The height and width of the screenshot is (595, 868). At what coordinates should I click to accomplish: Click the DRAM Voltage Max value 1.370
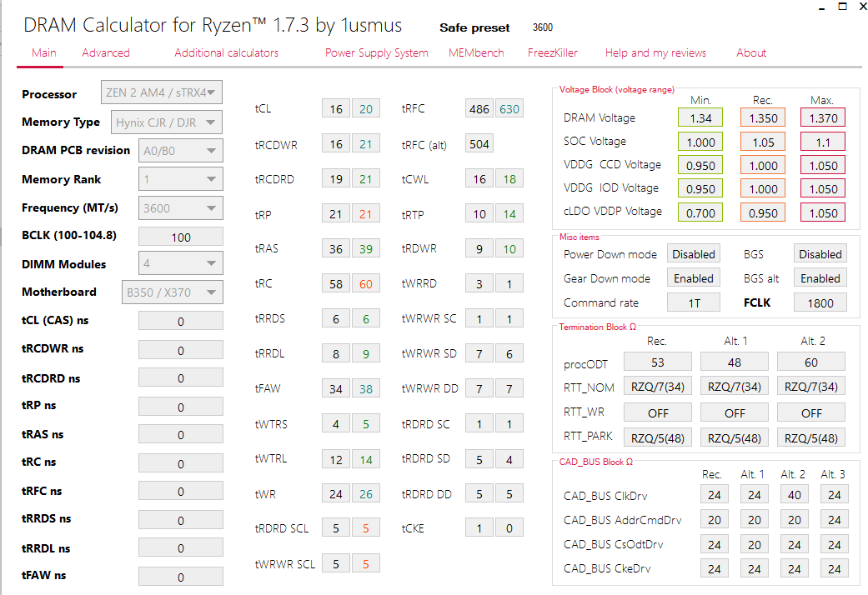point(823,117)
